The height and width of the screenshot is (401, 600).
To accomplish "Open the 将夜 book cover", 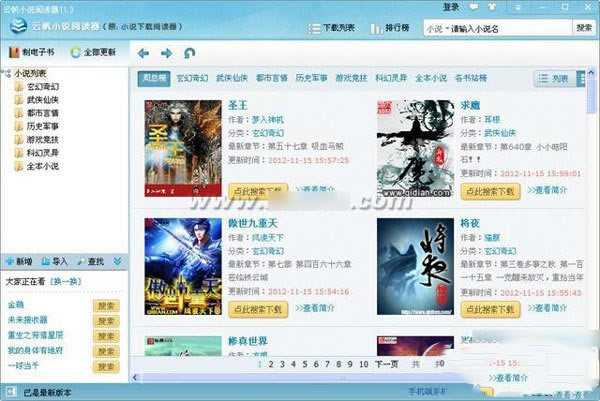I will pos(415,266).
